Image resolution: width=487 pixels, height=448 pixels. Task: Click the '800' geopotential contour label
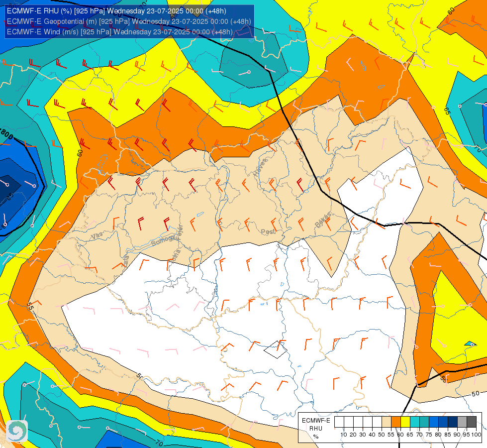6,134
